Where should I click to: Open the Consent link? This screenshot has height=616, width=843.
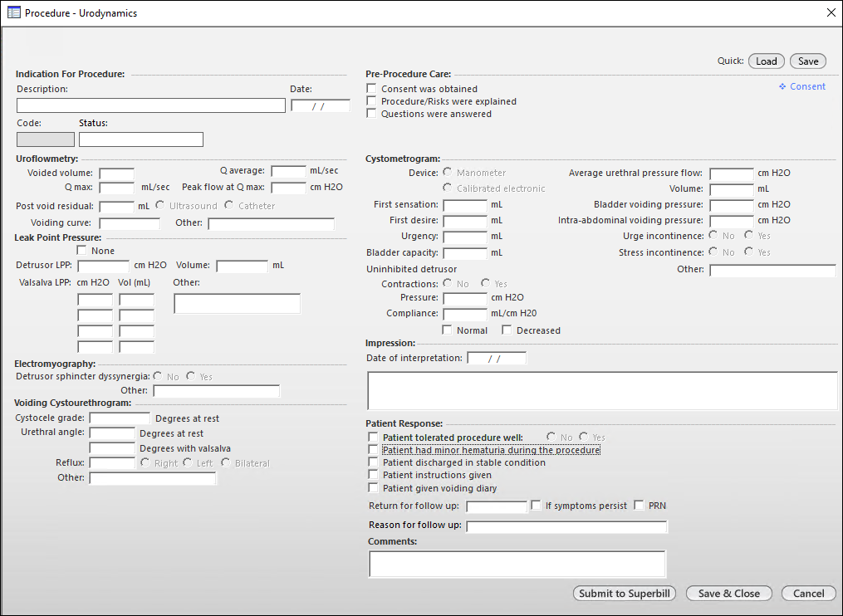coord(802,86)
